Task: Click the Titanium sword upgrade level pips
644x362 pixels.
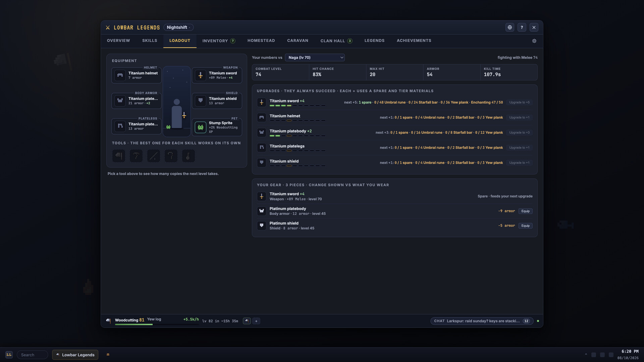Action: pyautogui.click(x=298, y=106)
